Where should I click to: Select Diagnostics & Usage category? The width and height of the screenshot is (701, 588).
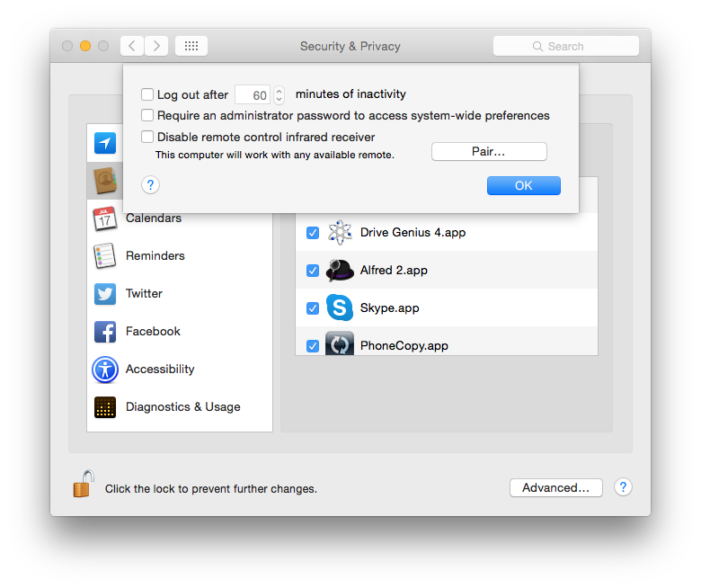(x=182, y=407)
